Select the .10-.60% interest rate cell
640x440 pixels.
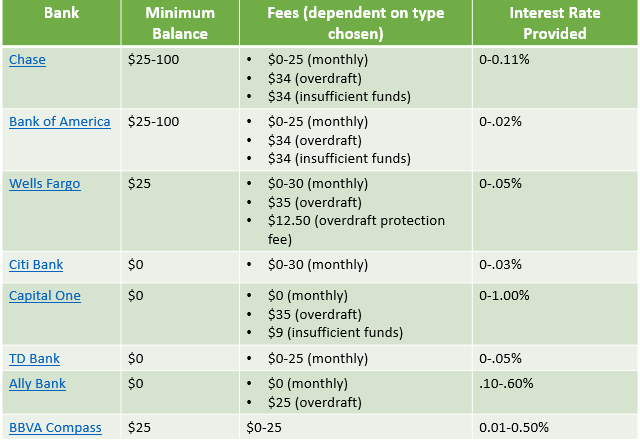coord(507,384)
